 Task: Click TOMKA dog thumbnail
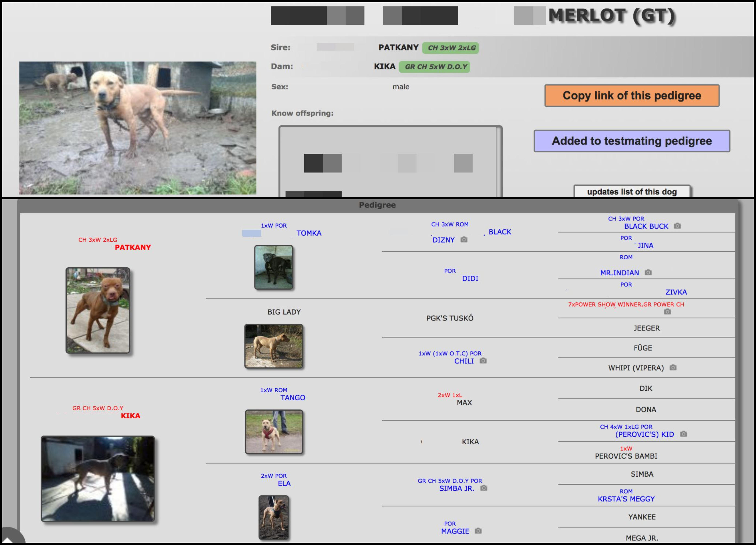pos(274,267)
